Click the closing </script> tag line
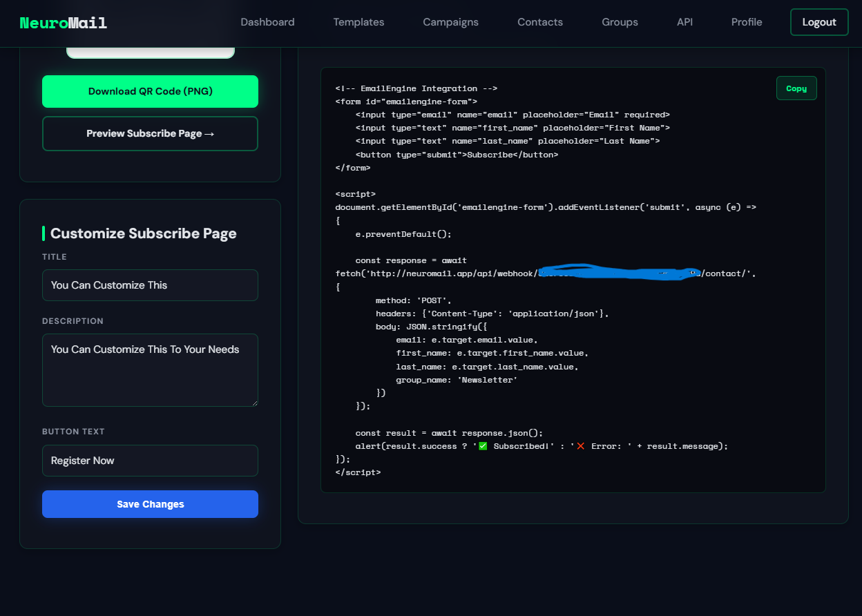The width and height of the screenshot is (862, 616). [x=358, y=472]
